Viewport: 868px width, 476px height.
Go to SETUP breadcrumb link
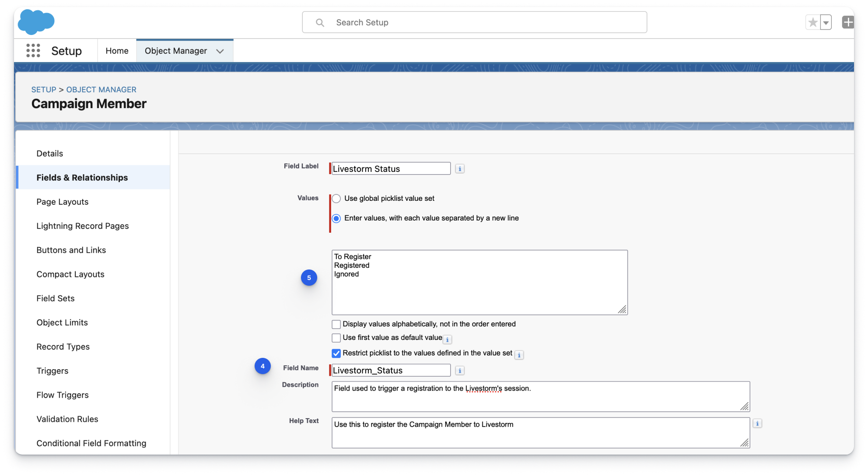pos(43,89)
